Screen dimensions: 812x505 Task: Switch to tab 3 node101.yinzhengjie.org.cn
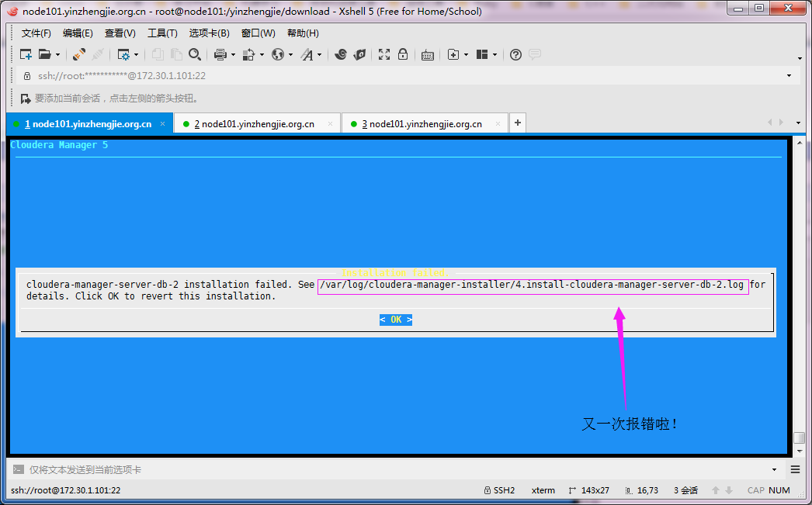425,123
